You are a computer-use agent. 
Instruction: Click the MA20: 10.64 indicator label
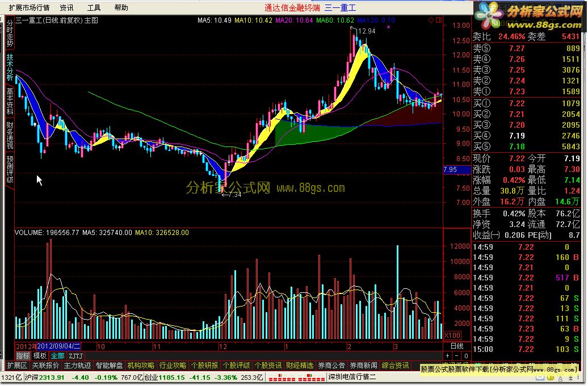click(x=294, y=20)
